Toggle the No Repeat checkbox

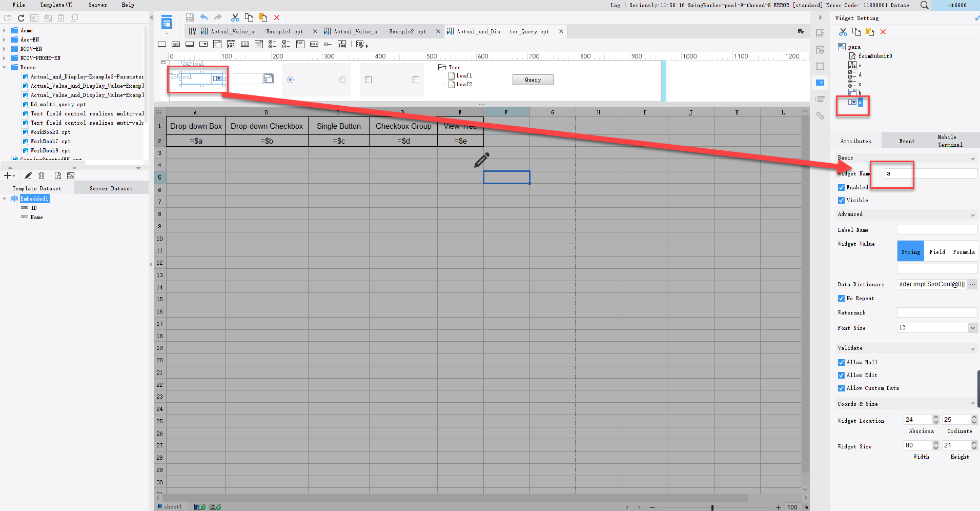pyautogui.click(x=841, y=299)
